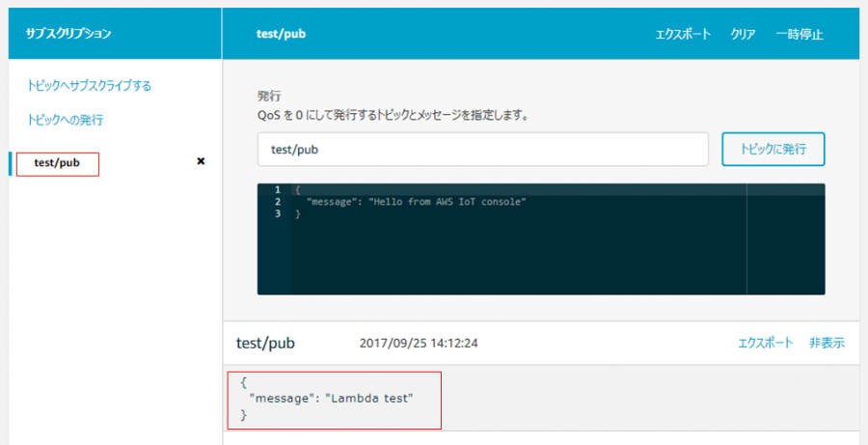This screenshot has height=445, width=868.
Task: Place cursor on editor line 1 opening brace
Action: 297,189
